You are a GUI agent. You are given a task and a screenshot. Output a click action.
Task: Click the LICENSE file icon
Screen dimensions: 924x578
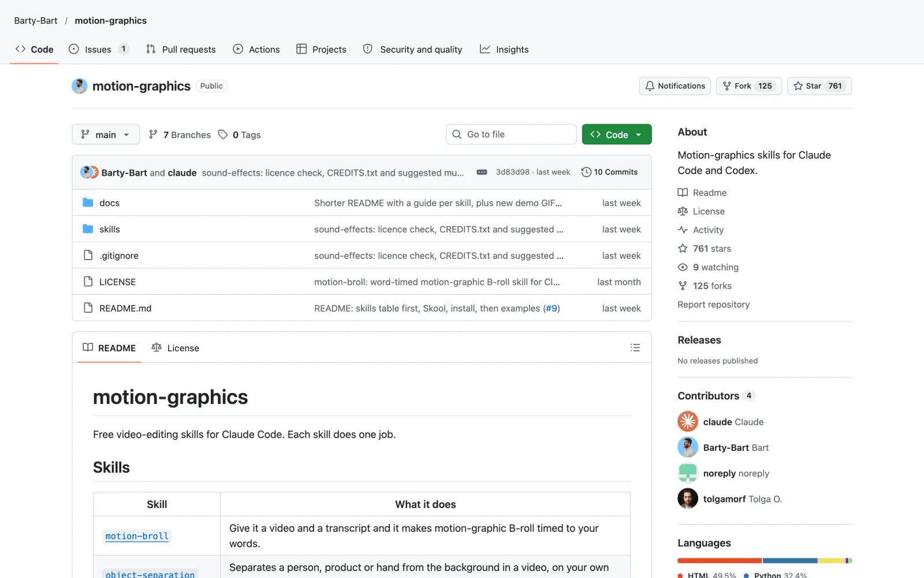point(88,281)
